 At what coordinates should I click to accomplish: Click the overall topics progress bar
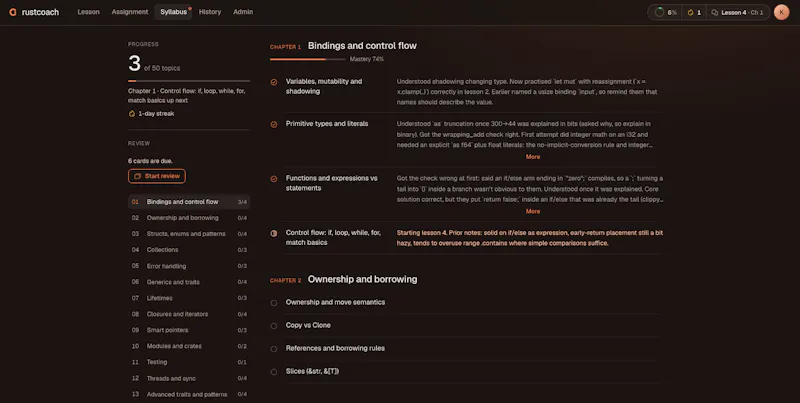189,81
